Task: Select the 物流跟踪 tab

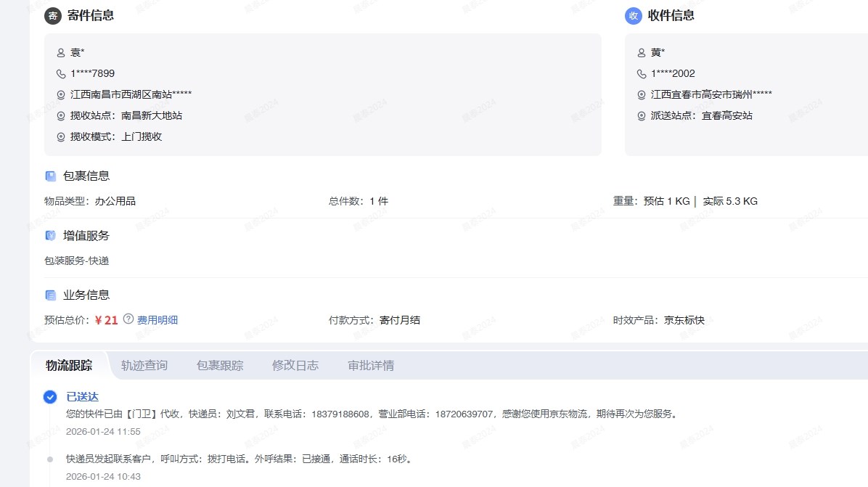Action: pos(69,366)
